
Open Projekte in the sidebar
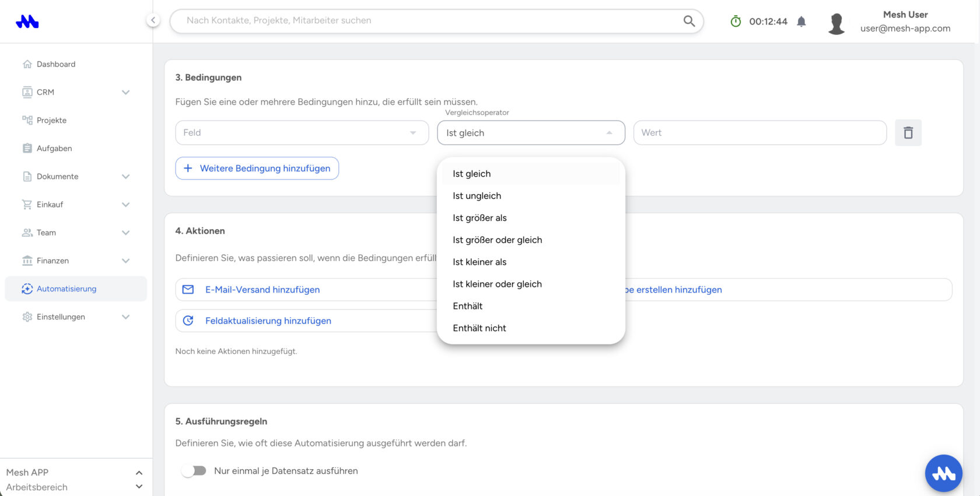coord(76,120)
